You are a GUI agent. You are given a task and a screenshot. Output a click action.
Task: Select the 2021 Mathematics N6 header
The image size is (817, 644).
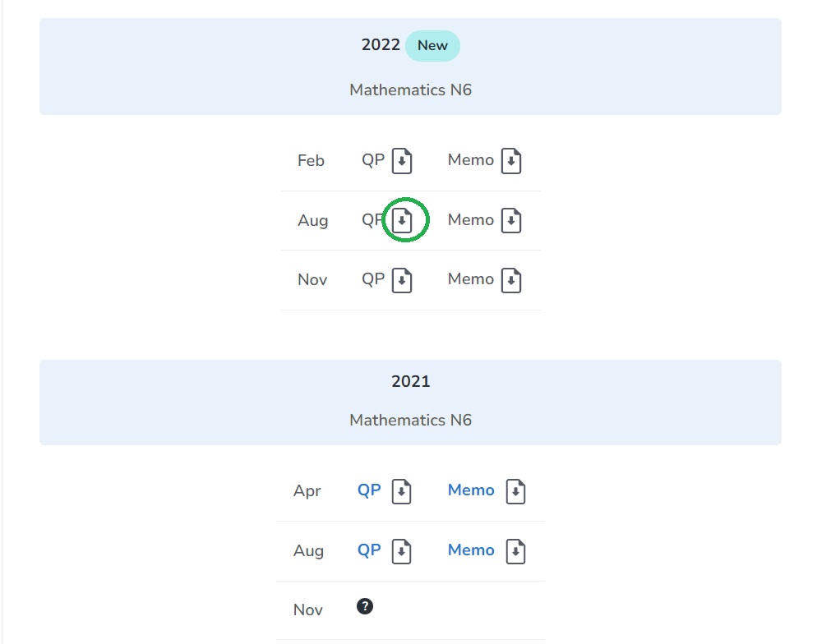coord(410,420)
